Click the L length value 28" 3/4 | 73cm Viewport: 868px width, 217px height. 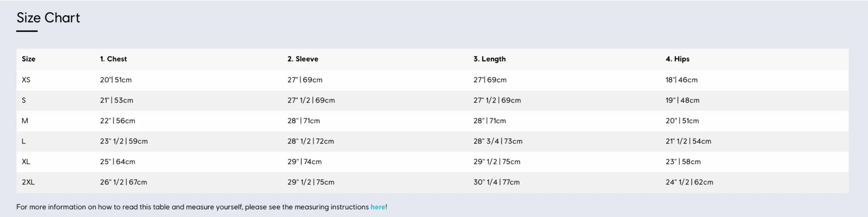(x=498, y=141)
